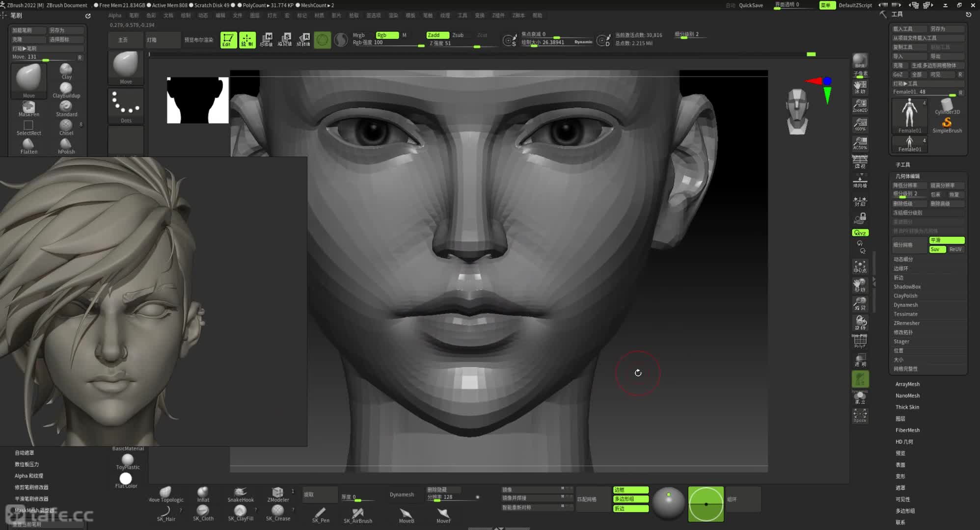Toggle the Rgb channel button
This screenshot has width=980, height=530.
[x=387, y=35]
